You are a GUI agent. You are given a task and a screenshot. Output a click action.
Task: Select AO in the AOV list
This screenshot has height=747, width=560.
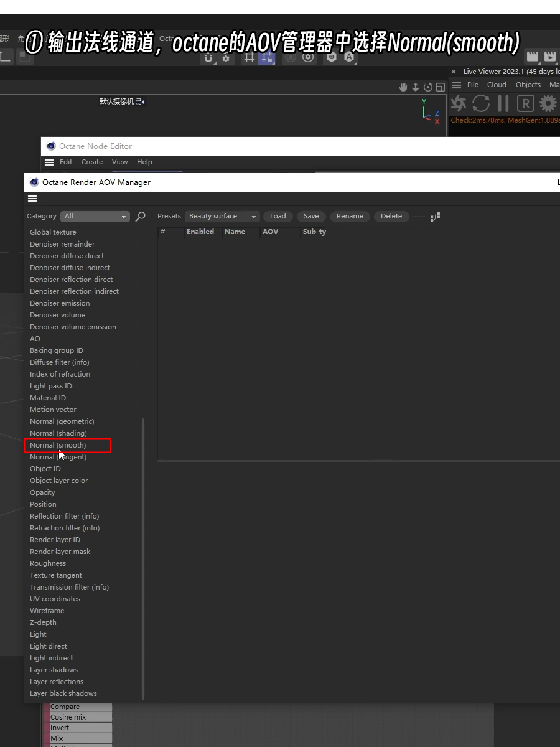(x=35, y=339)
